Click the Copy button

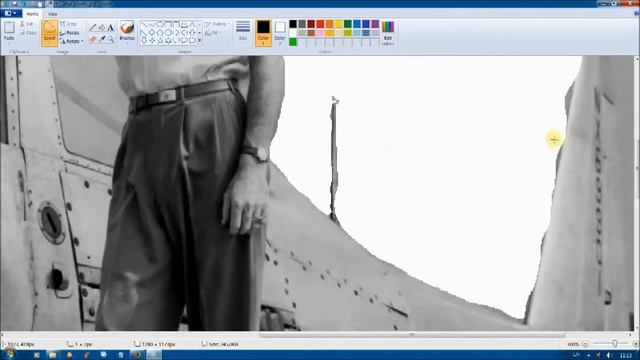(28, 33)
